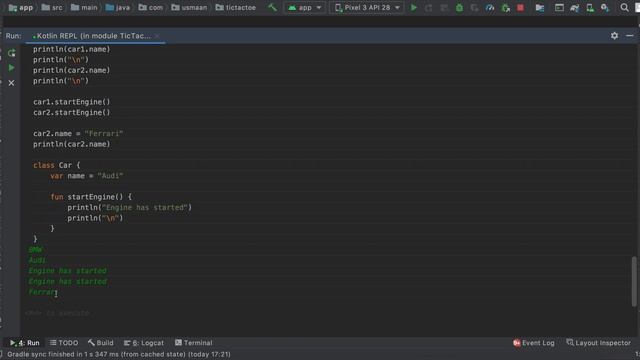Open the Event Log
This screenshot has height=360, width=640.
[533, 343]
